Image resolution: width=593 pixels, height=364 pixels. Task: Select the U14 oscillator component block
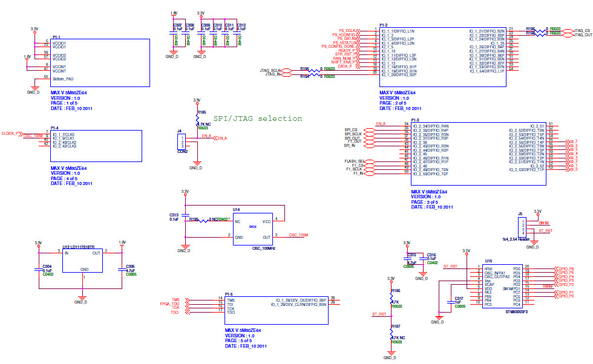coord(254,229)
